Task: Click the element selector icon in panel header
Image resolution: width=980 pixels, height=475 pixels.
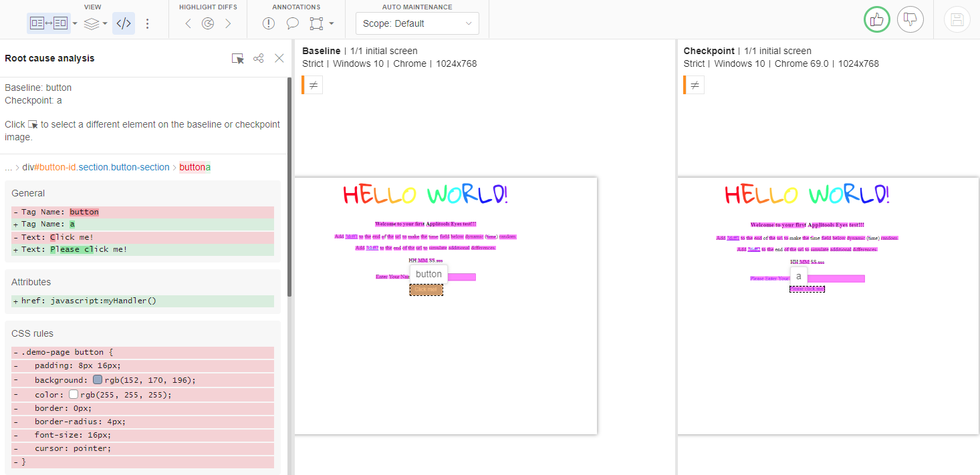Action: (237, 59)
